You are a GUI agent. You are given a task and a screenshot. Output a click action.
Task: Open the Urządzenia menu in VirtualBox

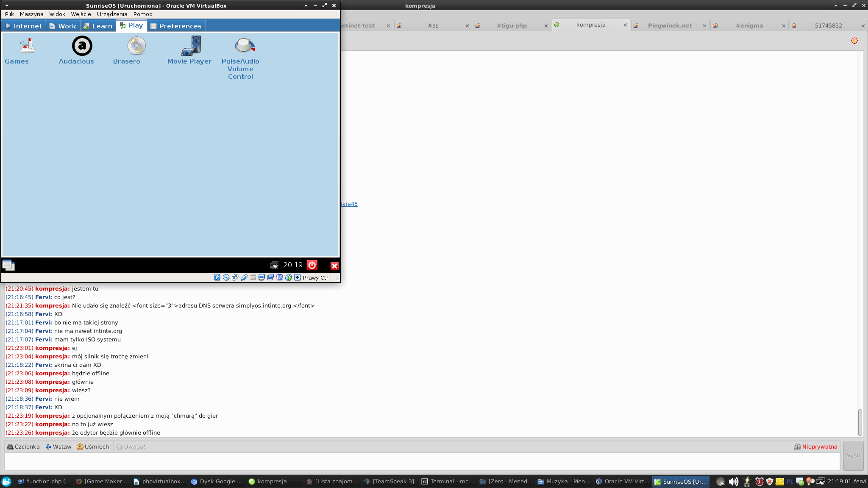(112, 14)
